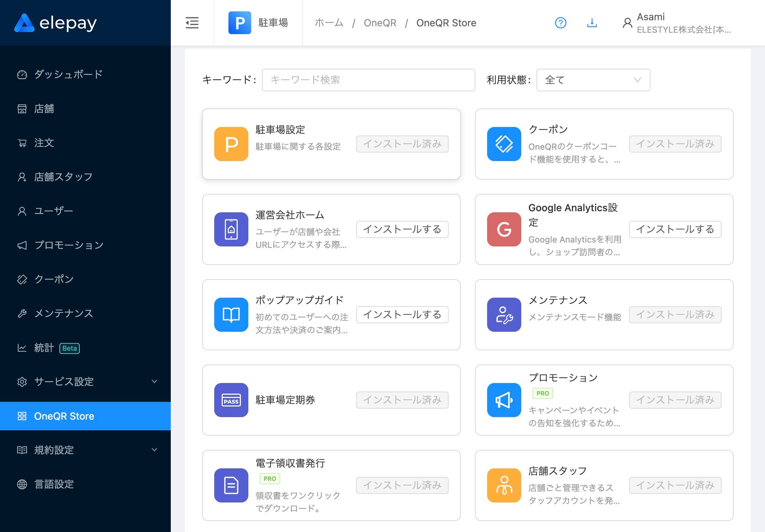Screen dimensions: 765x532
Task: Click the ポップアップガイド book icon
Action: click(x=231, y=315)
